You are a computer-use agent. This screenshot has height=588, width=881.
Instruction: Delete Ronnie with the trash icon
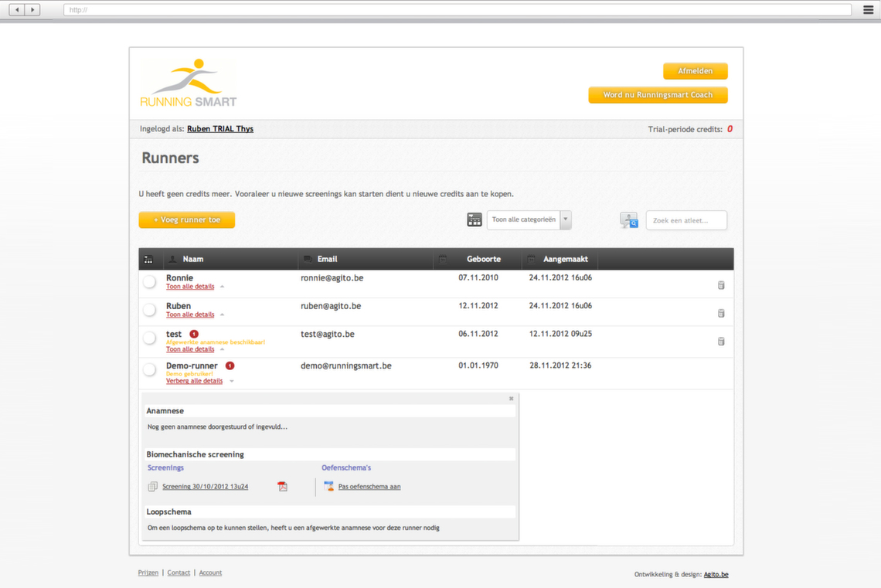tap(721, 285)
